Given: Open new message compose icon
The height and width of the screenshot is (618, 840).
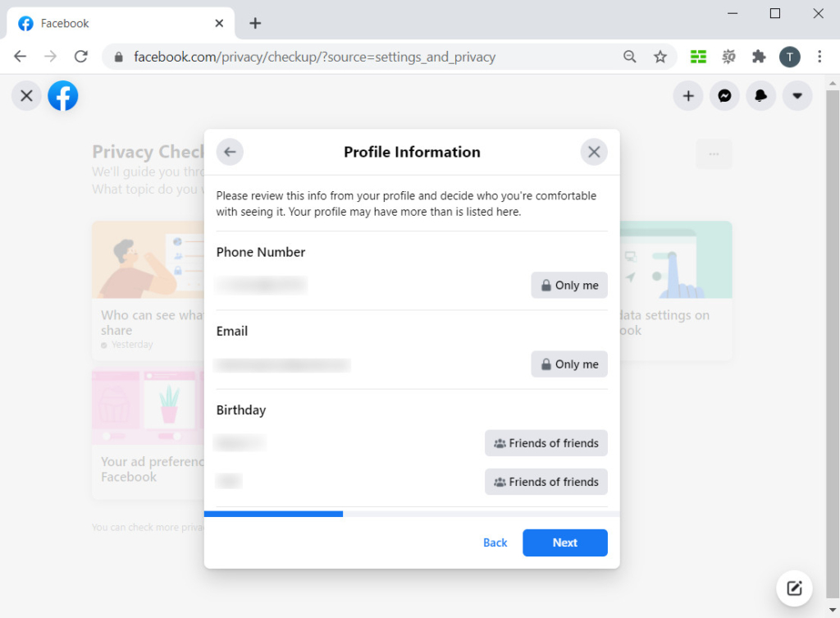Looking at the screenshot, I should click(x=793, y=588).
